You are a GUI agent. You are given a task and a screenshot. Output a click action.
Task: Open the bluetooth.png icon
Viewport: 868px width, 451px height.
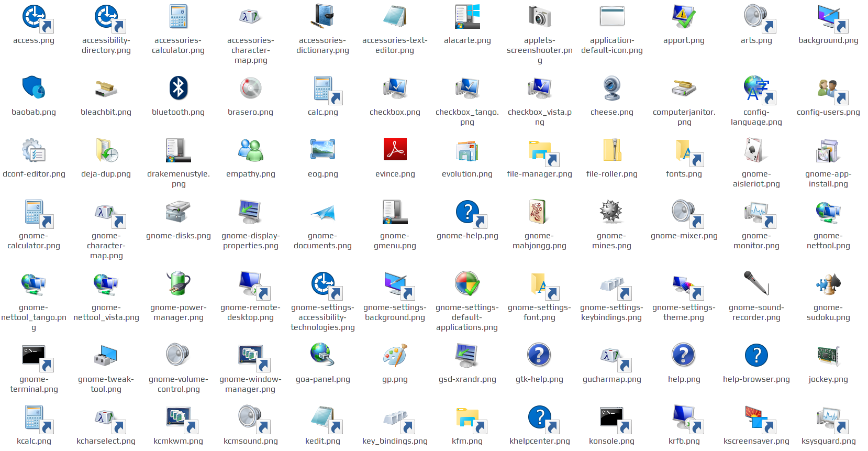[179, 88]
